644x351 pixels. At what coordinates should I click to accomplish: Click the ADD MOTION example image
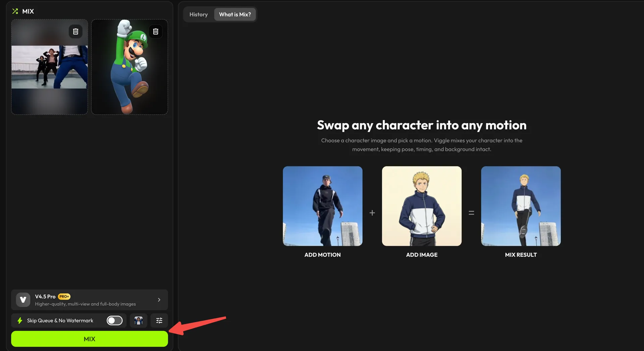click(323, 206)
